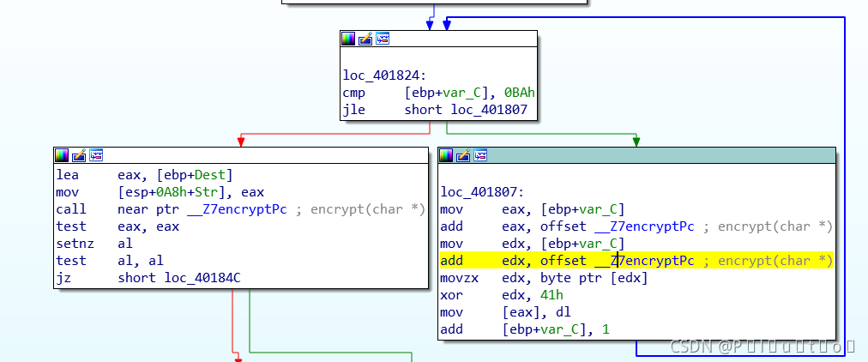Click pencil icon on loc_401807 node
The height and width of the screenshot is (362, 868).
(463, 155)
